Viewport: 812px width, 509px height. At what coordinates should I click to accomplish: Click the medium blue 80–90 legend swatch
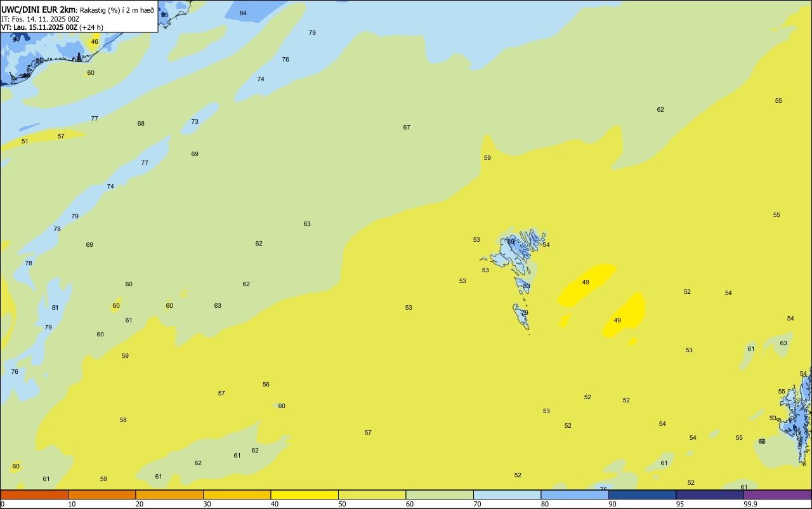coord(575,494)
